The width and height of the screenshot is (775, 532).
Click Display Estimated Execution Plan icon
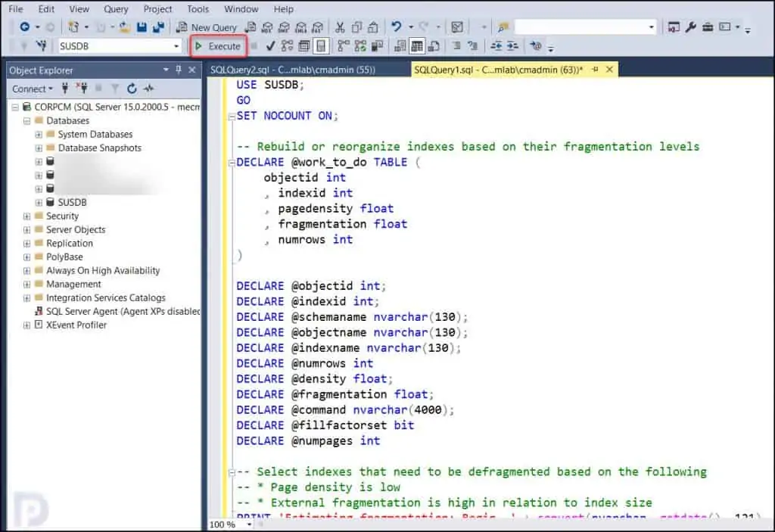tap(287, 46)
